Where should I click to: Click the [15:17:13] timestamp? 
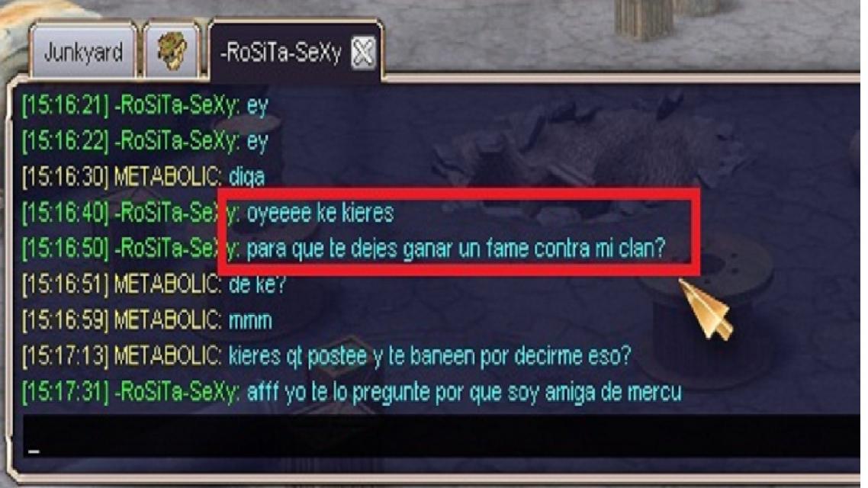coord(66,357)
